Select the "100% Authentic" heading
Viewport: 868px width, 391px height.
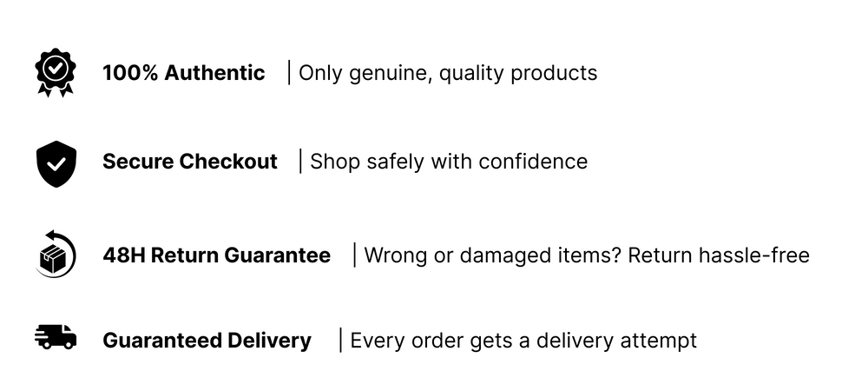[184, 73]
